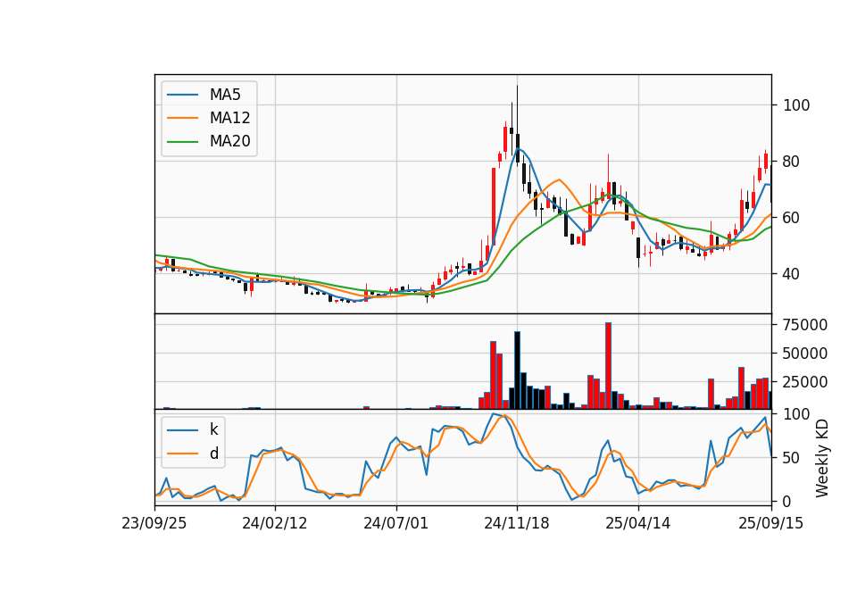Click the price axis label 40
This screenshot has width=857, height=616.
click(792, 274)
